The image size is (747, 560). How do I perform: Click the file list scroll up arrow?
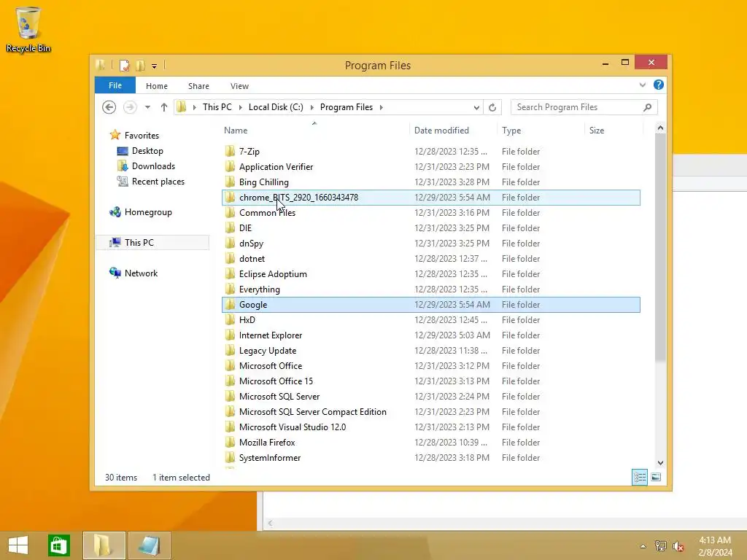click(660, 128)
